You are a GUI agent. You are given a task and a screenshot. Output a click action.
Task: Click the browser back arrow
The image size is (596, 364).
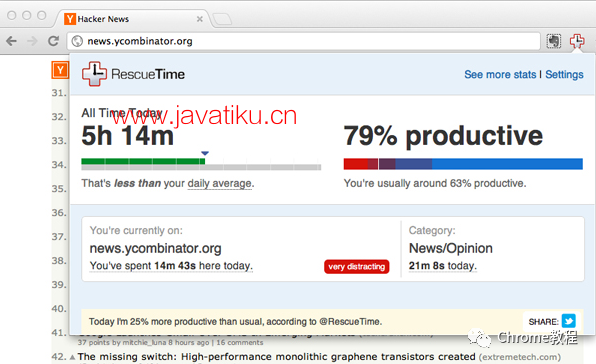click(x=11, y=41)
